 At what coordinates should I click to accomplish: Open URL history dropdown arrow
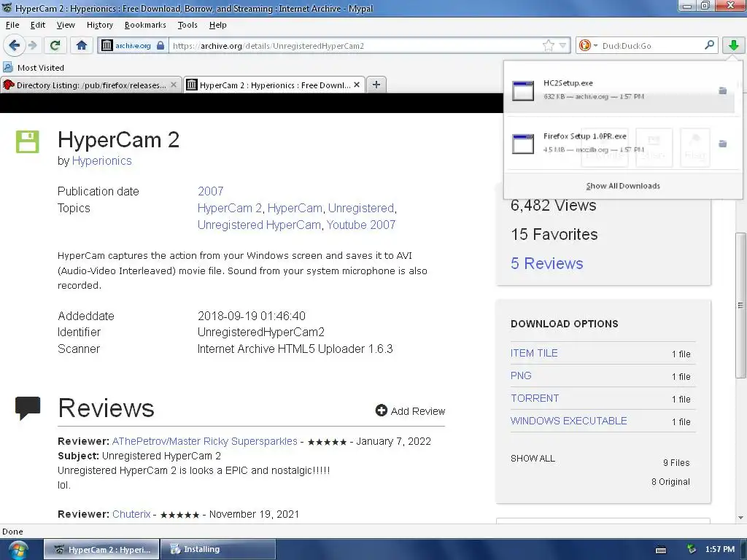[x=562, y=46]
